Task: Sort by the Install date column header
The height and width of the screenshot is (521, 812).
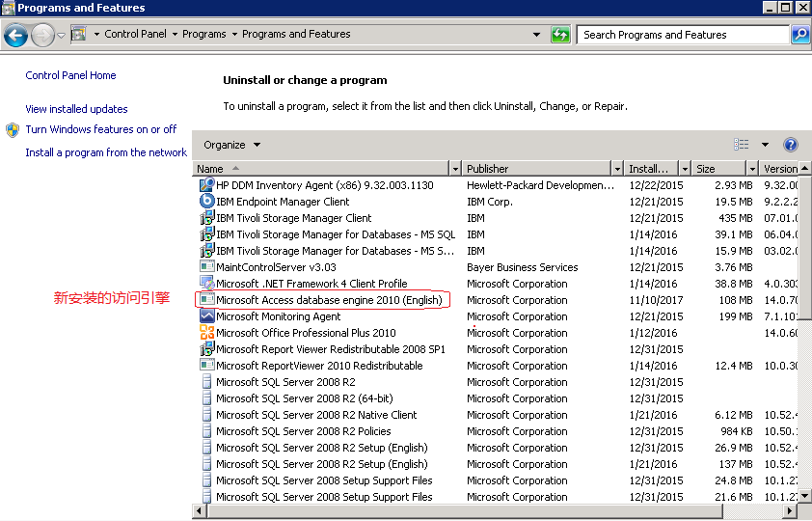Action: pyautogui.click(x=652, y=168)
